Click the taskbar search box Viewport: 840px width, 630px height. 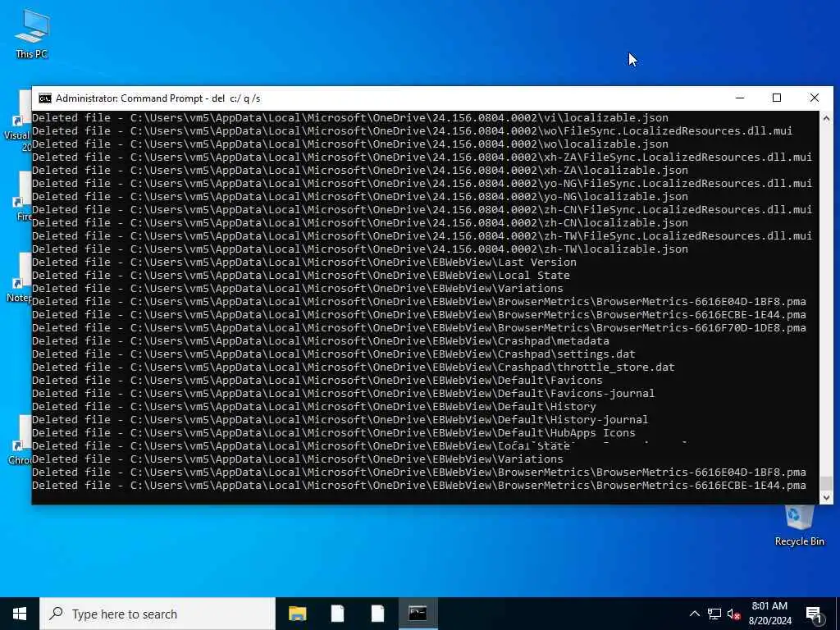tap(157, 614)
